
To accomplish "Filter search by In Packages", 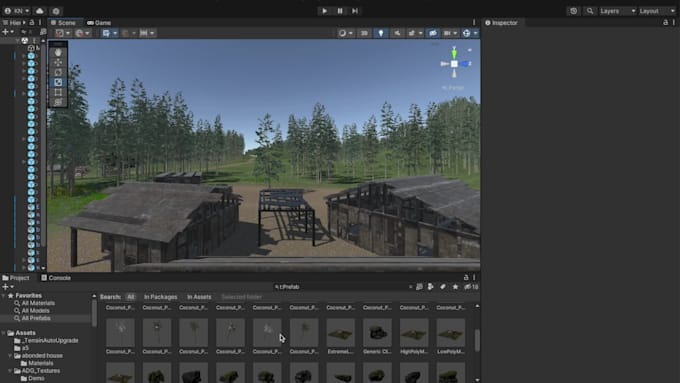I will [160, 297].
